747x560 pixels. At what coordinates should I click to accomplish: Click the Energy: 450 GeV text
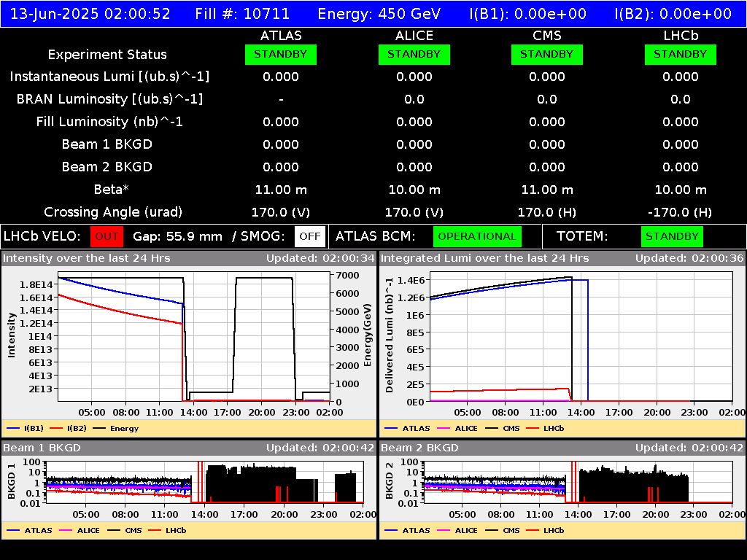379,14
